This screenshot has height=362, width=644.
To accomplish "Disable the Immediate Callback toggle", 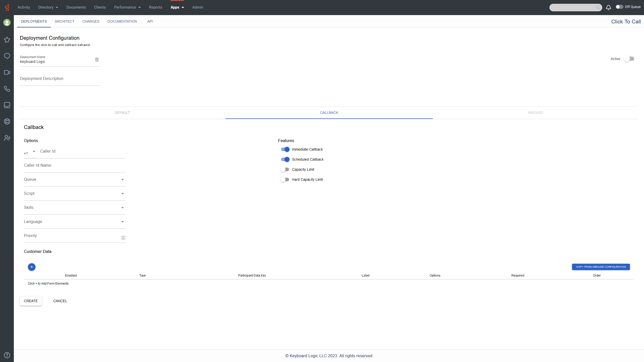I will 285,149.
